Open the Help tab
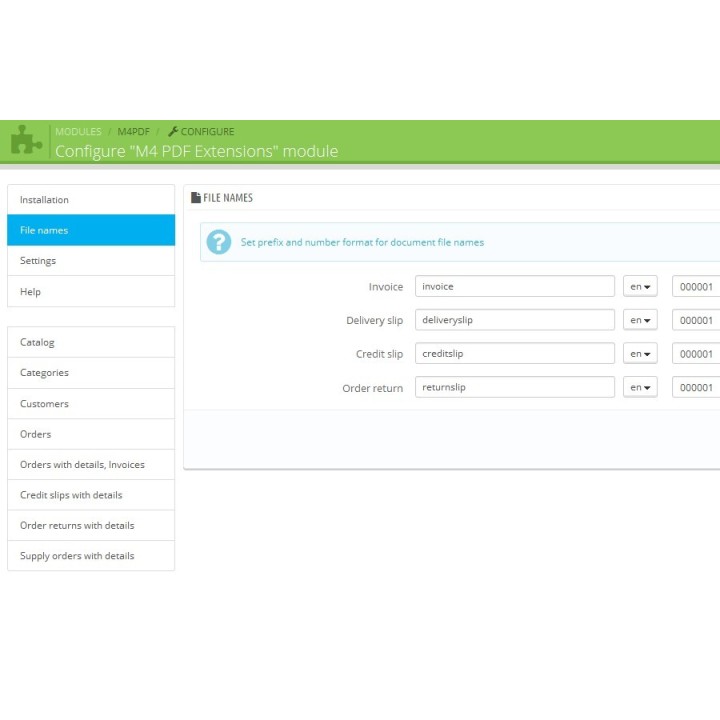The width and height of the screenshot is (720, 720). click(x=91, y=292)
